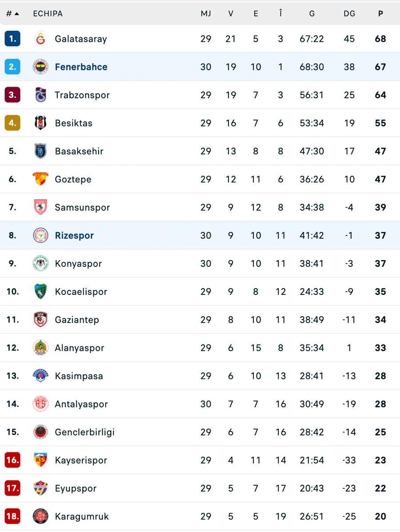The image size is (400, 532).
Task: Click the Besiktas crest icon
Action: click(40, 123)
